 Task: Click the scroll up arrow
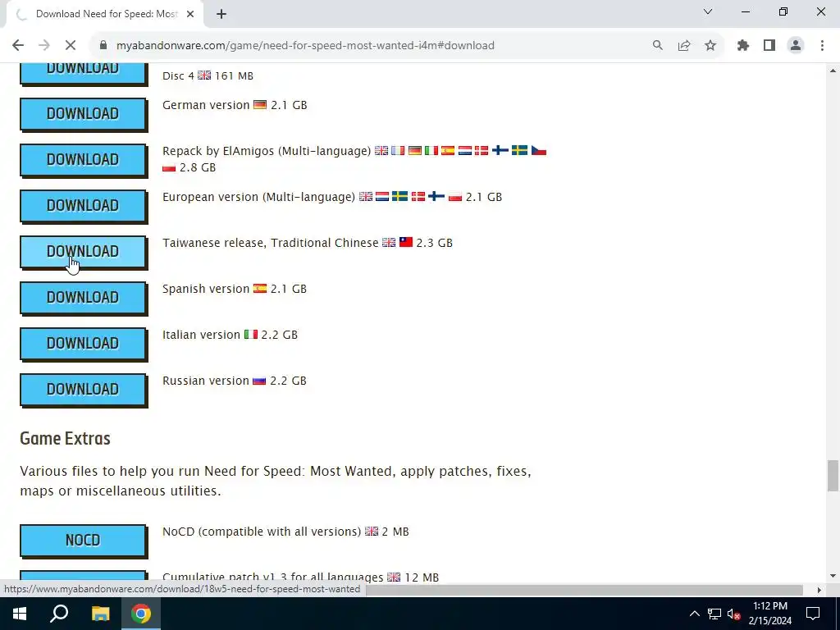pos(833,71)
